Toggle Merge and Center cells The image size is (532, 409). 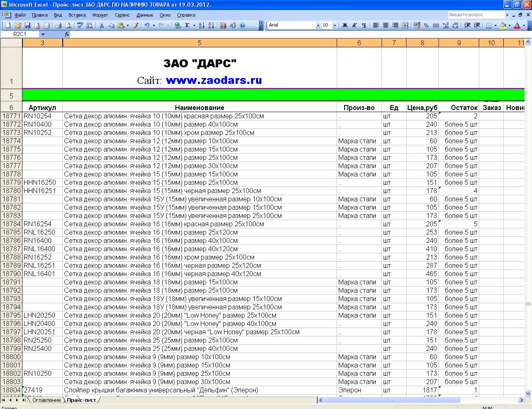pyautogui.click(x=405, y=25)
